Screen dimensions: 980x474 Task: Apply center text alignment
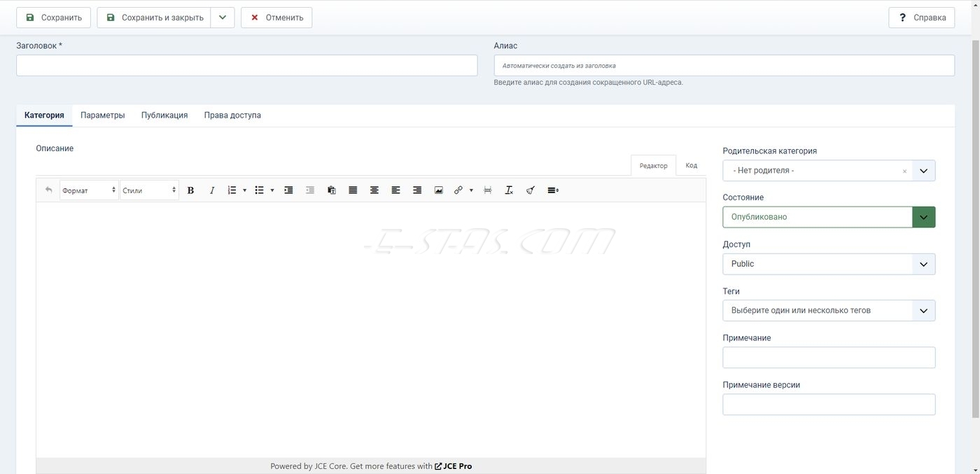coord(374,190)
